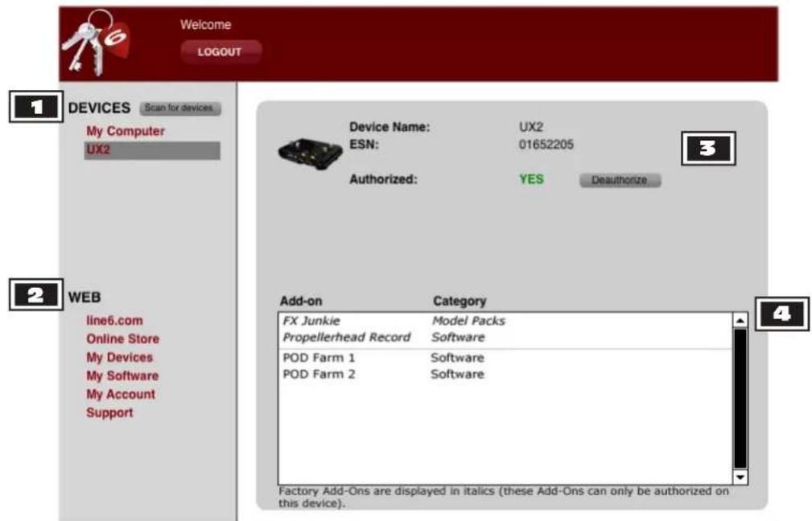Click the green YES authorized status
812x521 pixels.
pos(531,179)
